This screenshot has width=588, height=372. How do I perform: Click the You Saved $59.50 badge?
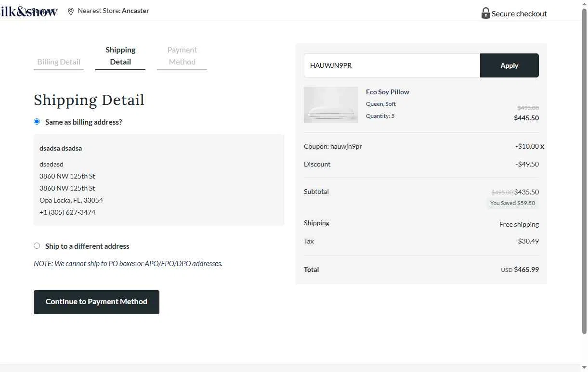pyautogui.click(x=512, y=203)
